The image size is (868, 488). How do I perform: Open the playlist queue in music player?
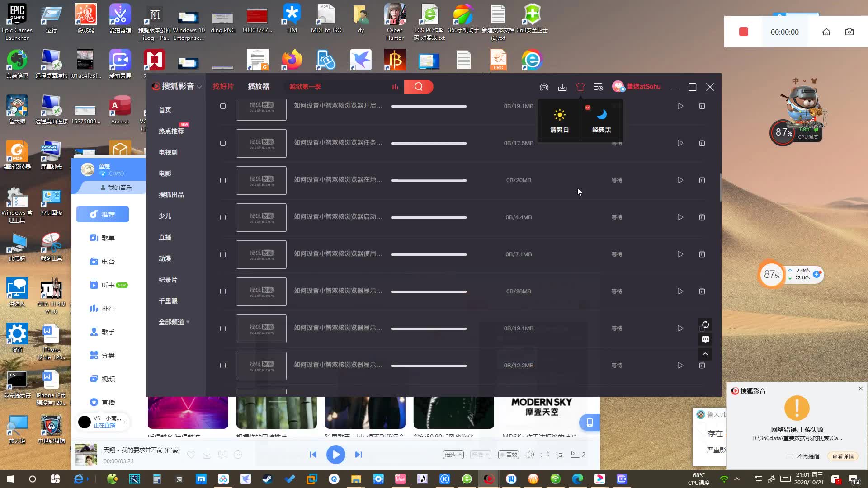578,455
